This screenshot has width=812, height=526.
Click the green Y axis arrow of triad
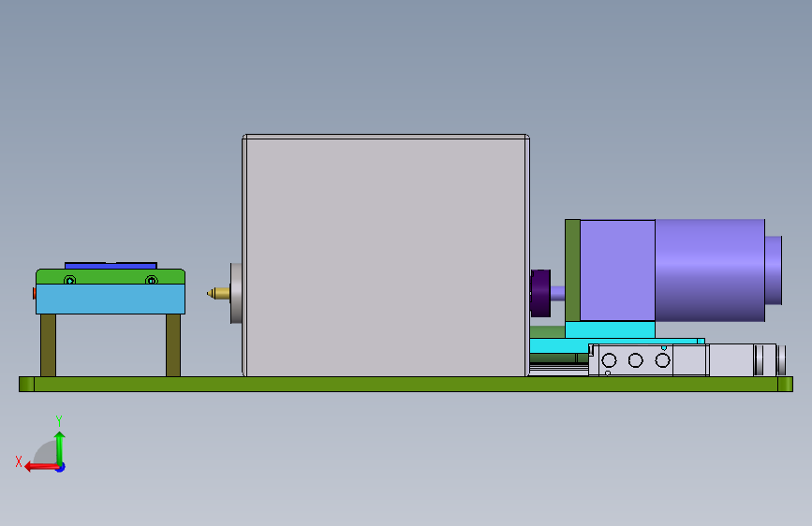coord(60,447)
